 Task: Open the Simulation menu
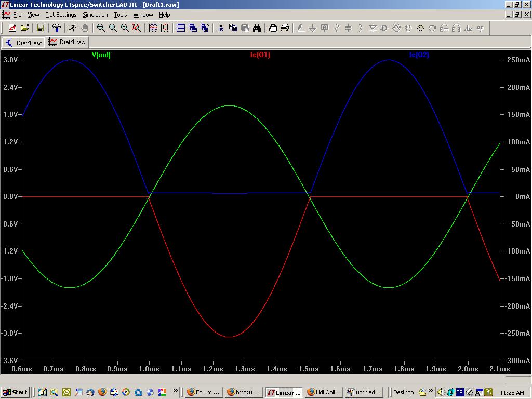point(95,15)
